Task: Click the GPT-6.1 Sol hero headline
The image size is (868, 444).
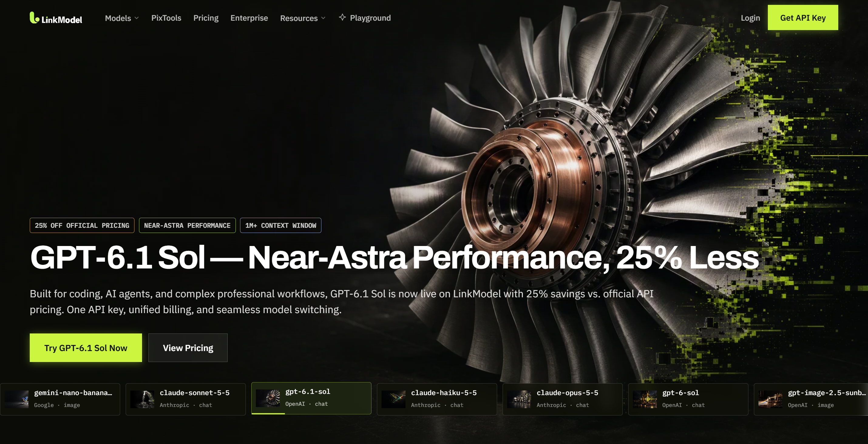Action: [x=394, y=258]
